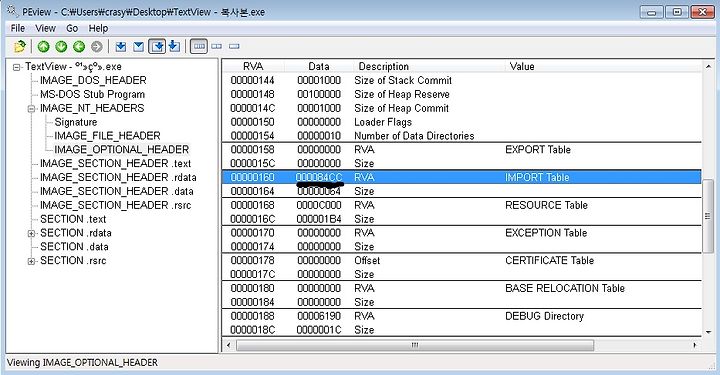
Task: Select SECTION .text tree item
Action: tap(73, 219)
